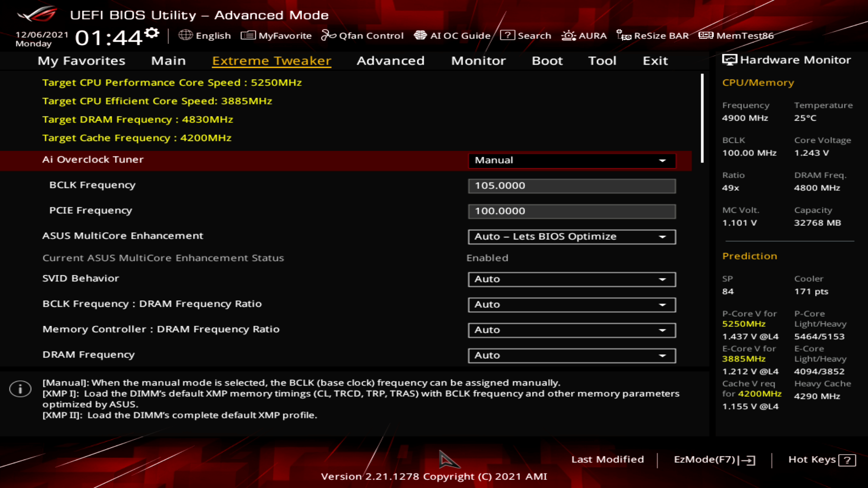Click the BCLK Frequency input field

click(572, 186)
